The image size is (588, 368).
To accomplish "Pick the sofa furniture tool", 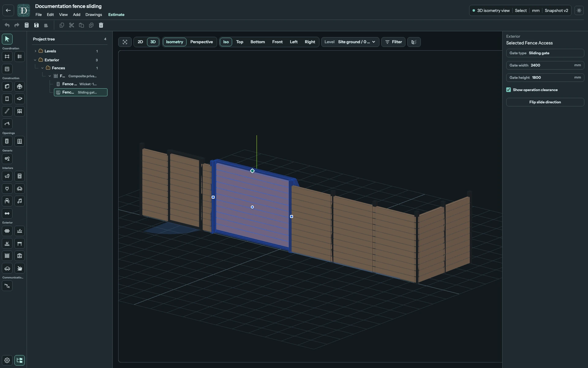I will point(20,189).
